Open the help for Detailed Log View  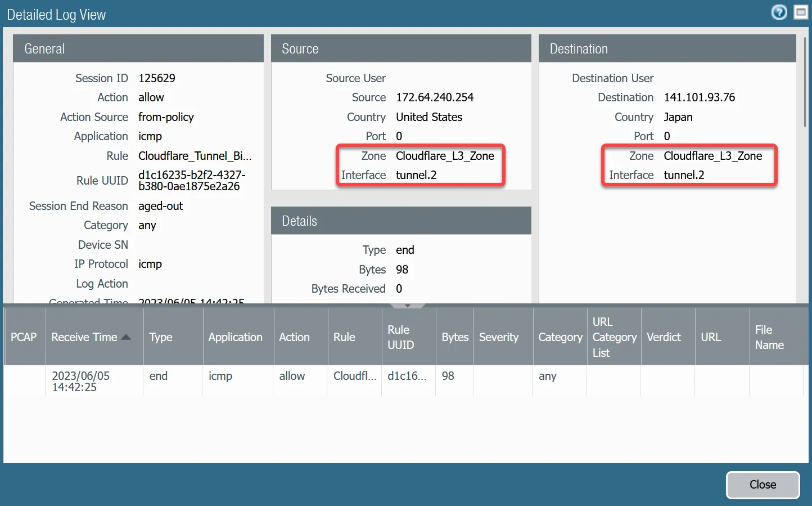tap(779, 12)
